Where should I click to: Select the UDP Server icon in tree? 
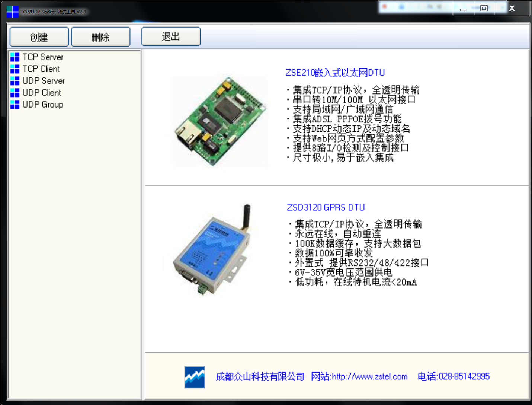coord(15,81)
